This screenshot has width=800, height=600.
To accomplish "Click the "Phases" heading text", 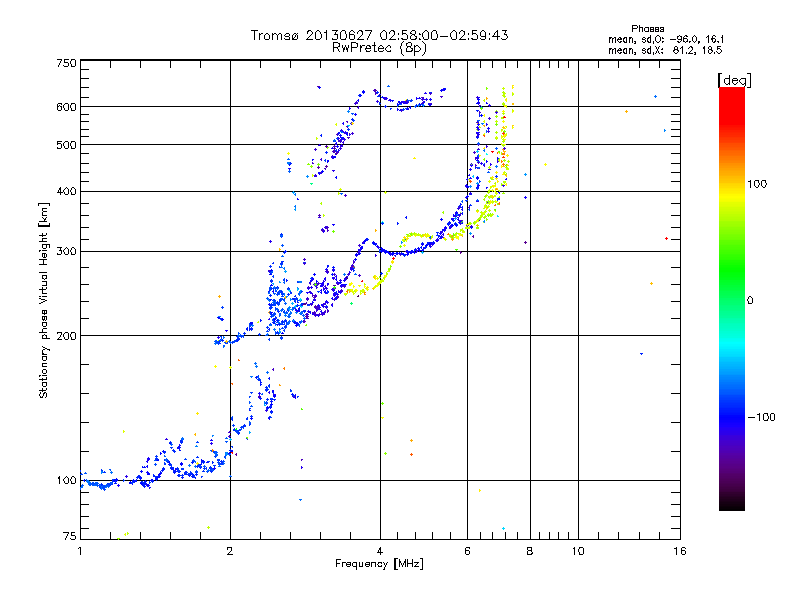I will pyautogui.click(x=647, y=29).
